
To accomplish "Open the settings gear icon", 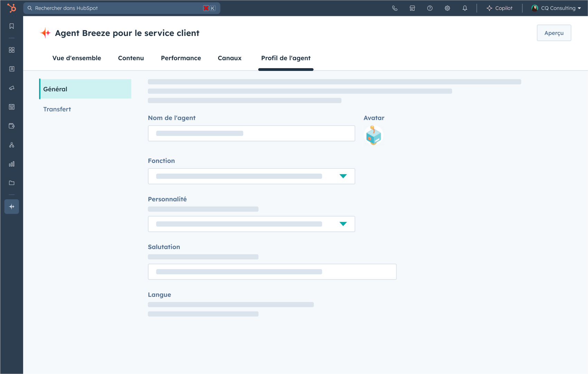I will point(447,8).
